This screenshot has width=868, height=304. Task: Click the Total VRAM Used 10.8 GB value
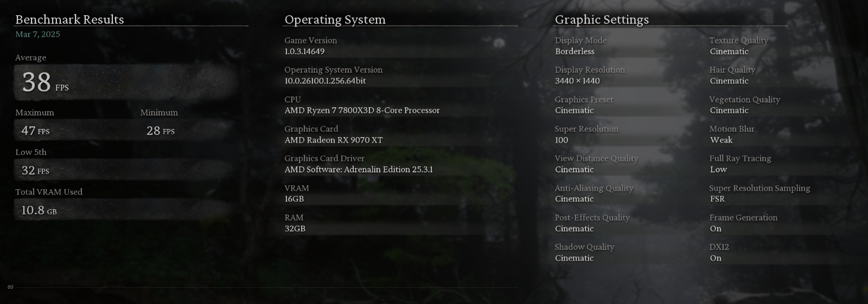coord(39,210)
